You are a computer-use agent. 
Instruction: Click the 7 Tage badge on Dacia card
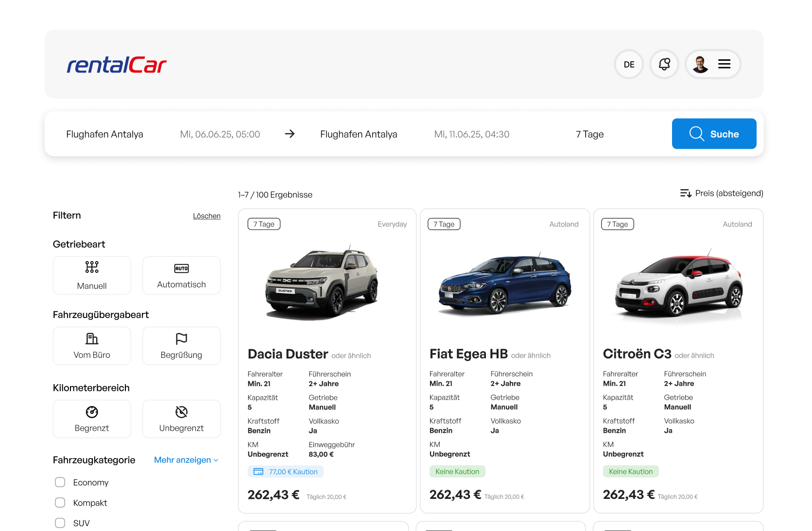pos(264,224)
